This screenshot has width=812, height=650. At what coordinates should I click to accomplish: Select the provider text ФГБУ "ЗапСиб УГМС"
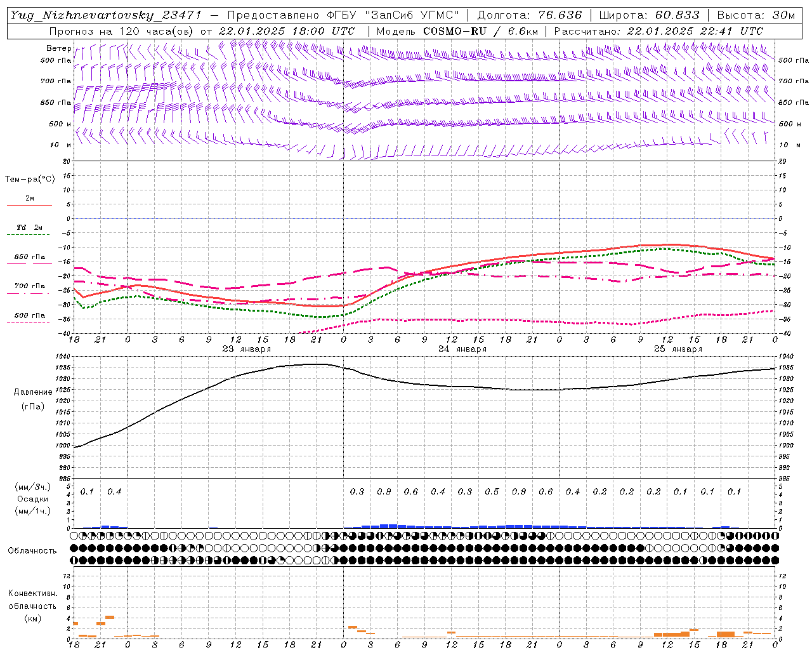[393, 15]
